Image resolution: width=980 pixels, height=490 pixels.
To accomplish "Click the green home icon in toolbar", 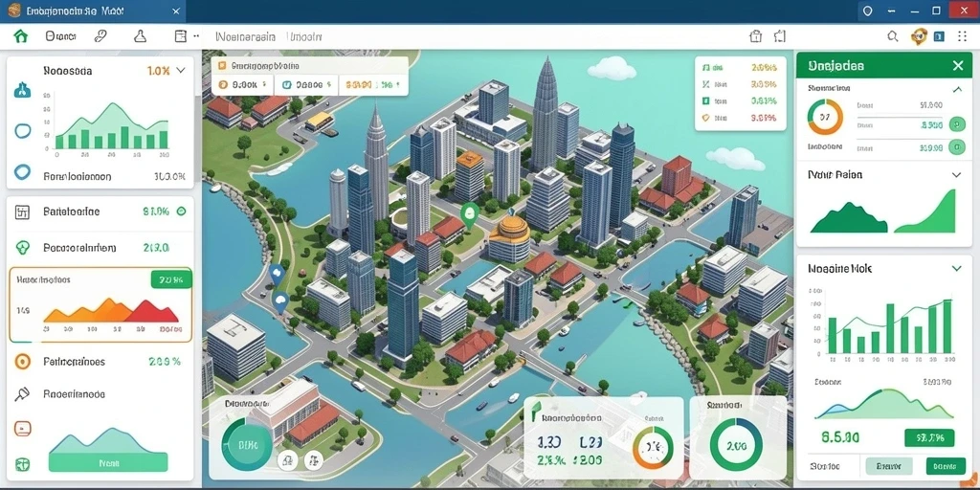I will 21,36.
